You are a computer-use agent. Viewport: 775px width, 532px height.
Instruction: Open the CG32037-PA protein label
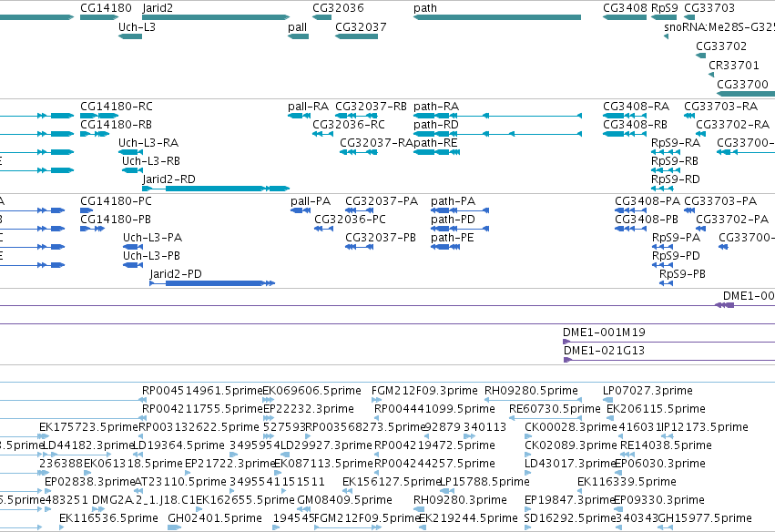point(382,201)
